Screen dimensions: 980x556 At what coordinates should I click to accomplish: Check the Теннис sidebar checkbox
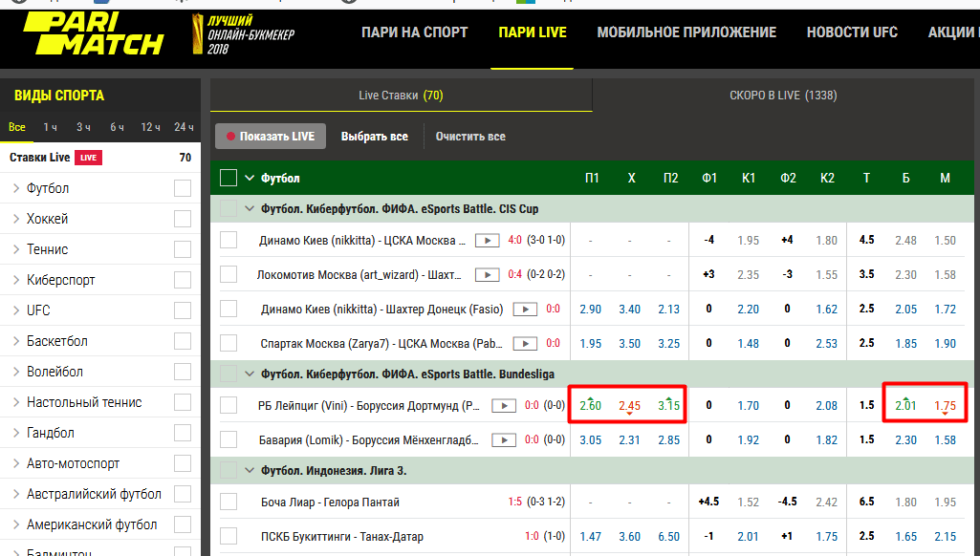coord(183,249)
